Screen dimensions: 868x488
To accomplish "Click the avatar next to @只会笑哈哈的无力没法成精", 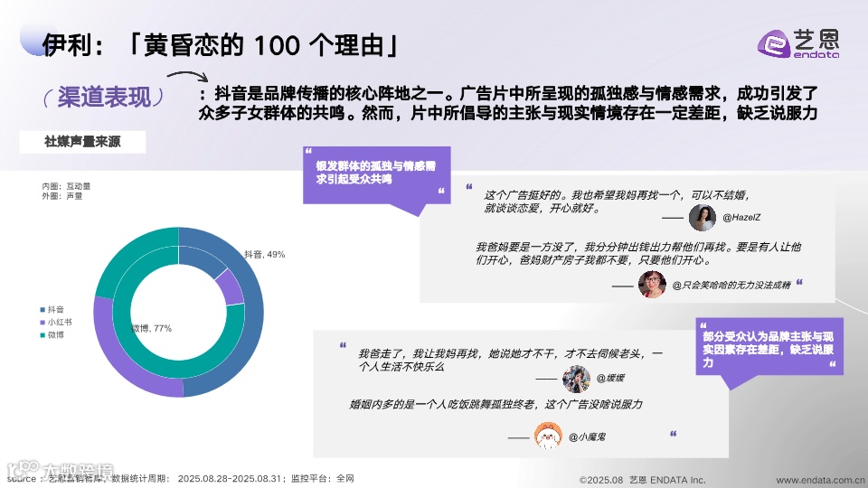I will [x=652, y=285].
